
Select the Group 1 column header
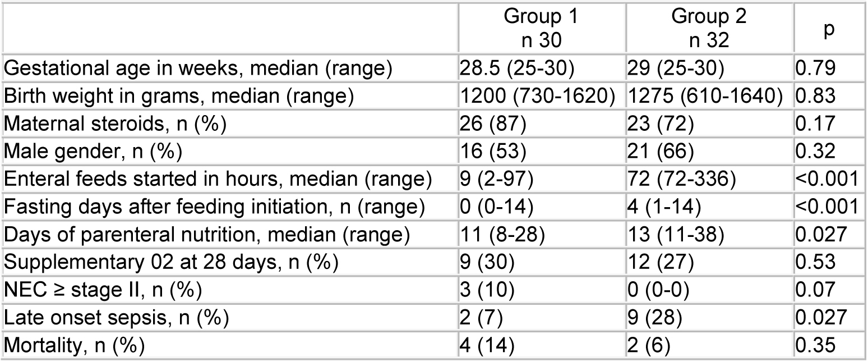tap(541, 30)
